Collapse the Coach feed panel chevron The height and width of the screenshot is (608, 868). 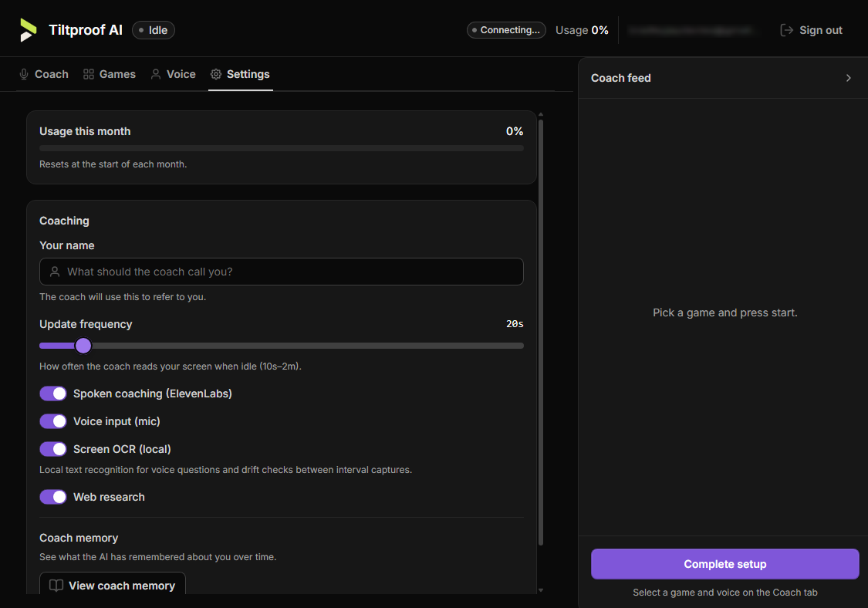(848, 78)
